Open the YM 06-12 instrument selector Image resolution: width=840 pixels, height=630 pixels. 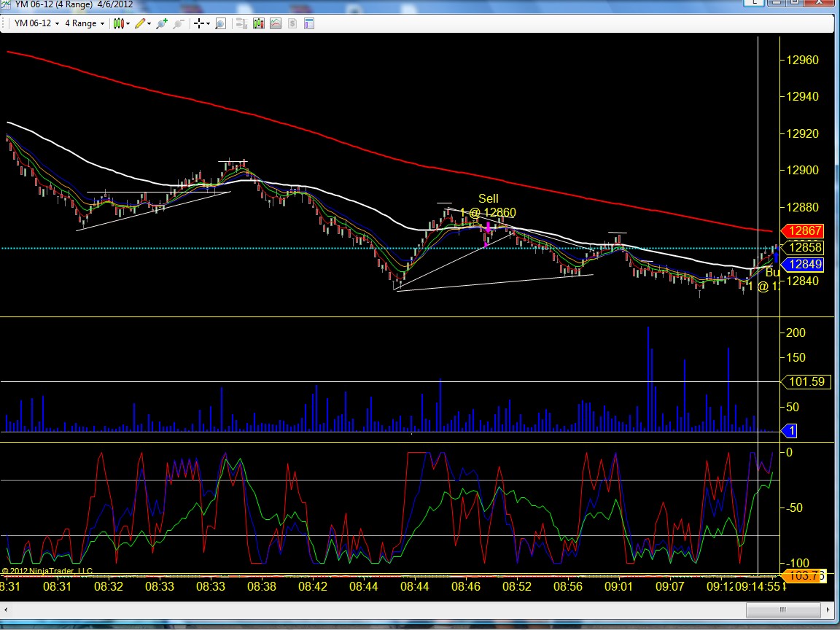point(36,23)
